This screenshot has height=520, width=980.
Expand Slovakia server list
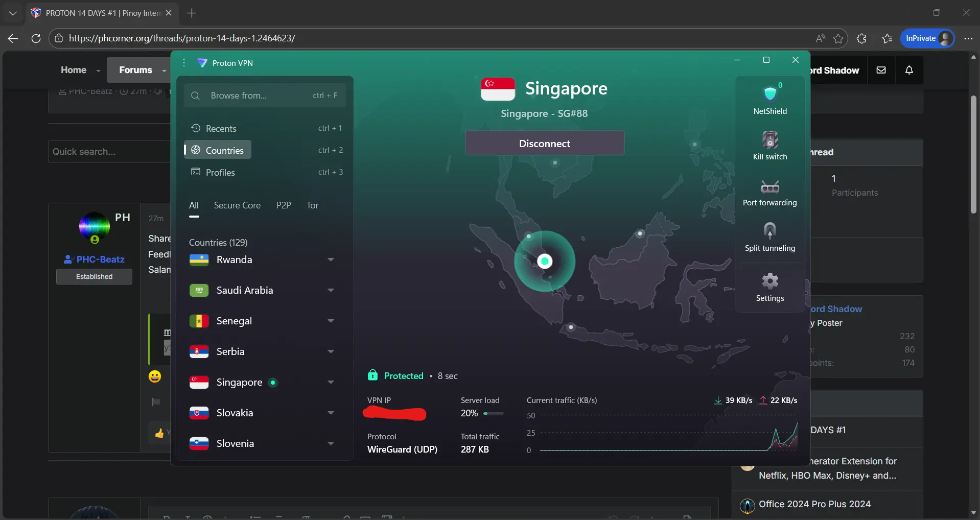click(331, 413)
